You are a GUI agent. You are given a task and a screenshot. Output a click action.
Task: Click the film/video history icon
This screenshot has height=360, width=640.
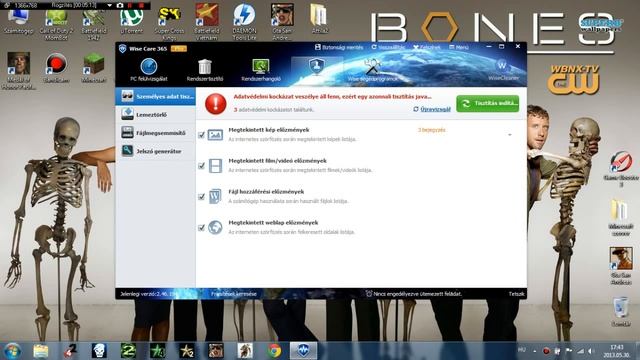tap(215, 166)
